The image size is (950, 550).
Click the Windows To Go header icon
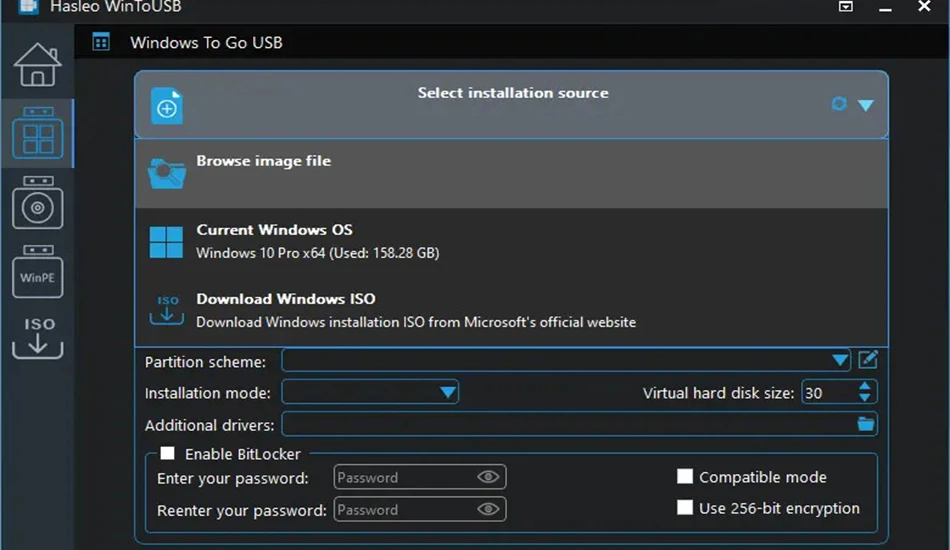pyautogui.click(x=101, y=42)
